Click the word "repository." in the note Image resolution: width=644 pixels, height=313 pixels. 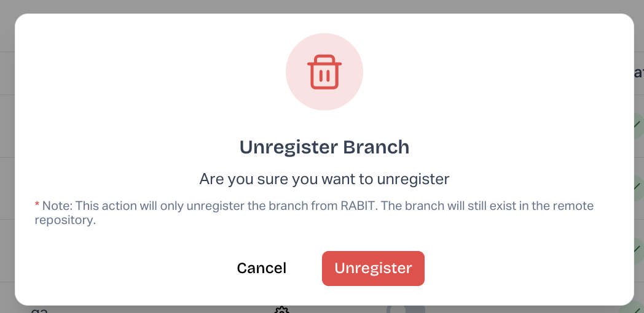pos(66,220)
